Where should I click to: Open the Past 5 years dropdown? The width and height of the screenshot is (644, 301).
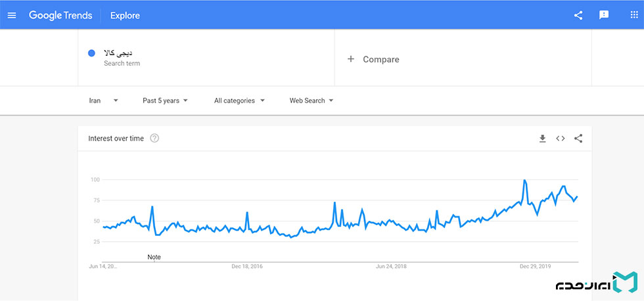click(165, 101)
